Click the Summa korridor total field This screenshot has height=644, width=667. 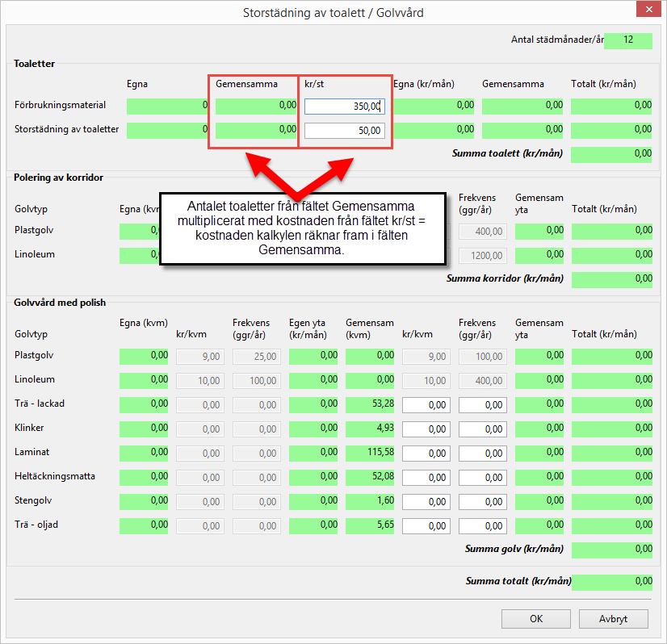pos(611,279)
